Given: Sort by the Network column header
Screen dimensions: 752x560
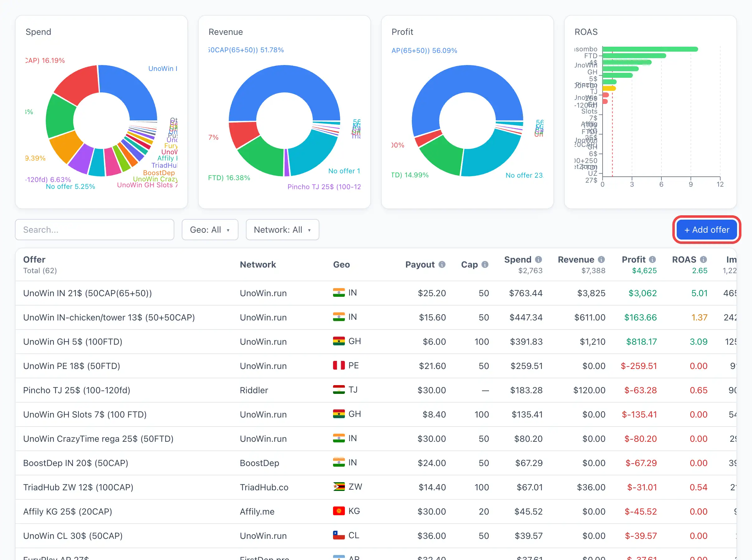Looking at the screenshot, I should (x=258, y=264).
